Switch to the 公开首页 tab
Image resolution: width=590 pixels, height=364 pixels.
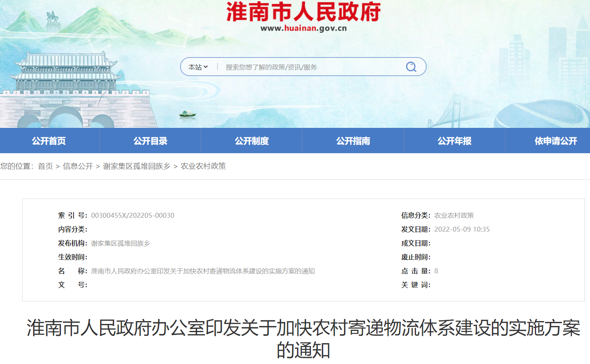49,140
